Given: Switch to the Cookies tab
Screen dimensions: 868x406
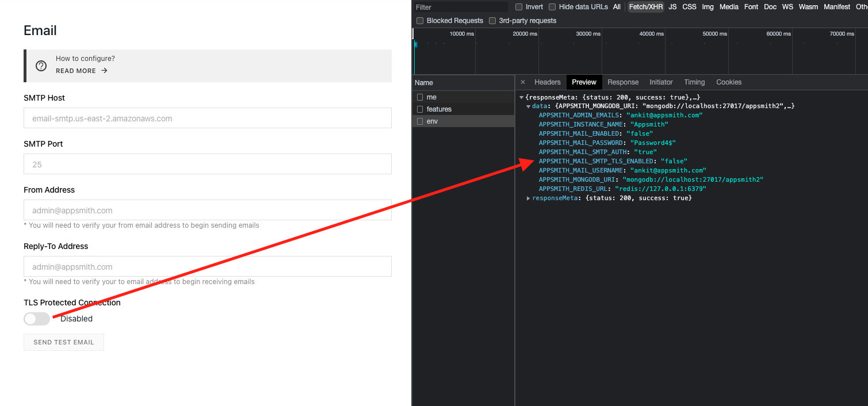Looking at the screenshot, I should pyautogui.click(x=729, y=82).
